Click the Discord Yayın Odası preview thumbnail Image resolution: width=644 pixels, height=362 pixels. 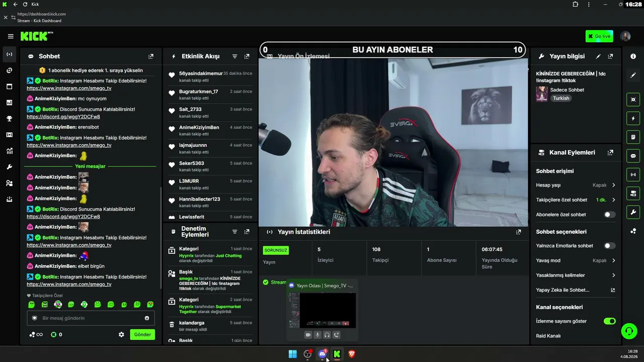[323, 310]
